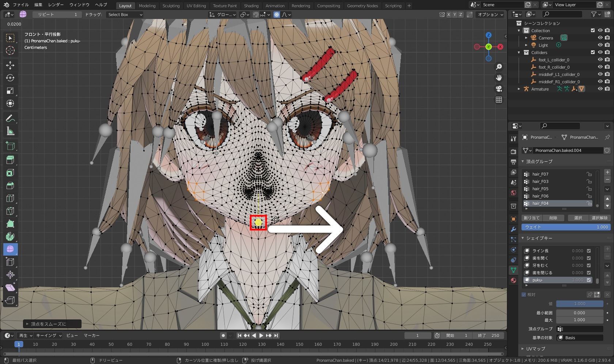This screenshot has width=614, height=364.
Task: Click the viewport zoom magnifier icon
Action: pos(499,67)
